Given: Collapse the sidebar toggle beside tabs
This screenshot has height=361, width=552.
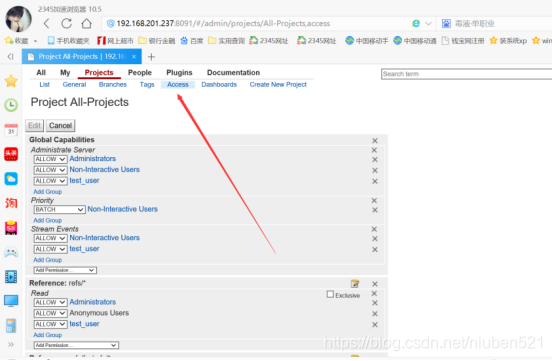Looking at the screenshot, I should (x=11, y=56).
